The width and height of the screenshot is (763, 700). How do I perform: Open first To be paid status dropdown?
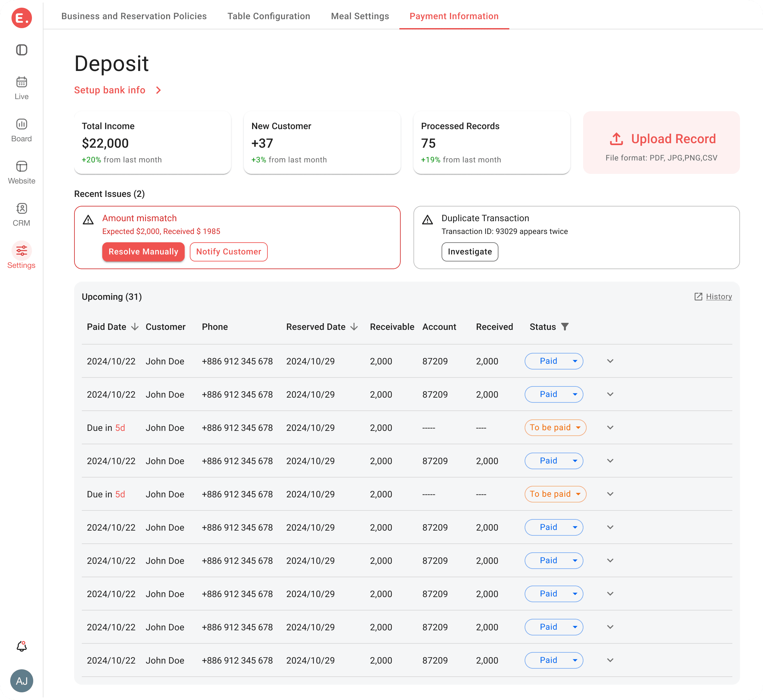point(556,428)
